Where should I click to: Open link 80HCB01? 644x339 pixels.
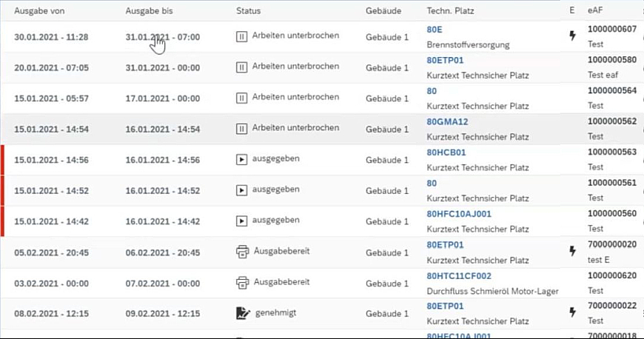446,152
